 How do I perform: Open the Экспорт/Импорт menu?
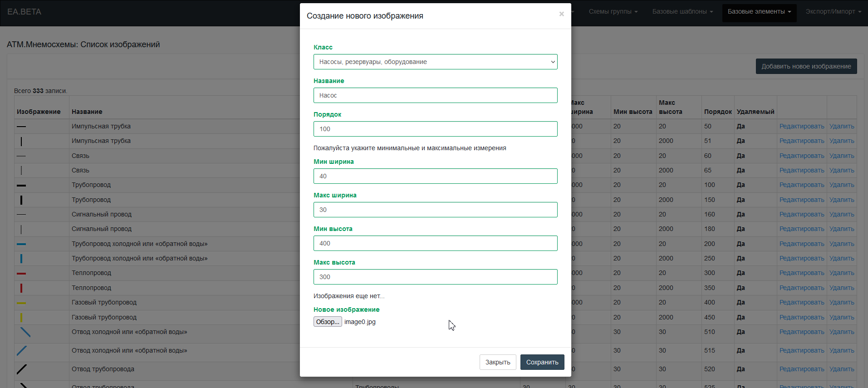tap(833, 11)
